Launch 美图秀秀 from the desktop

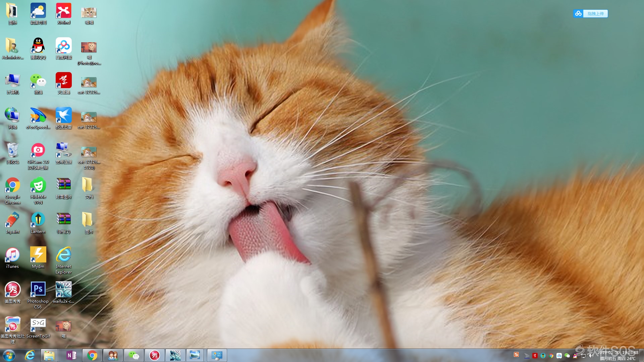(x=12, y=293)
